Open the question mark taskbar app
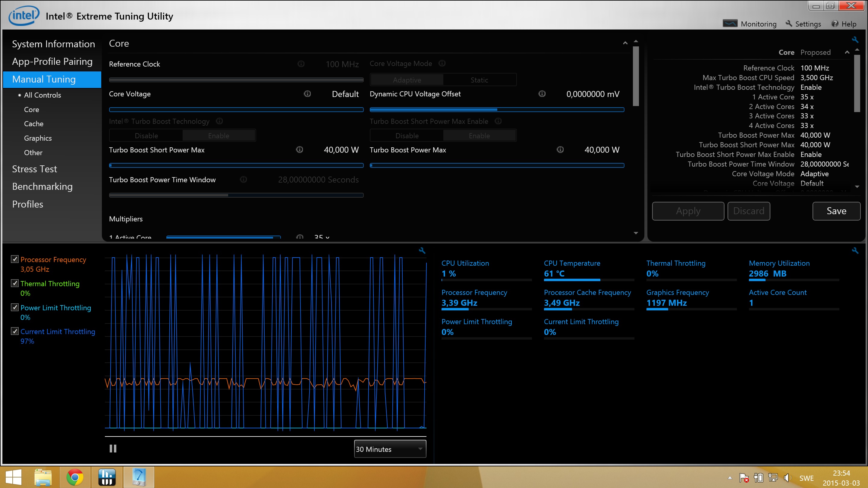Screen dimensions: 868x488 [x=139, y=477]
